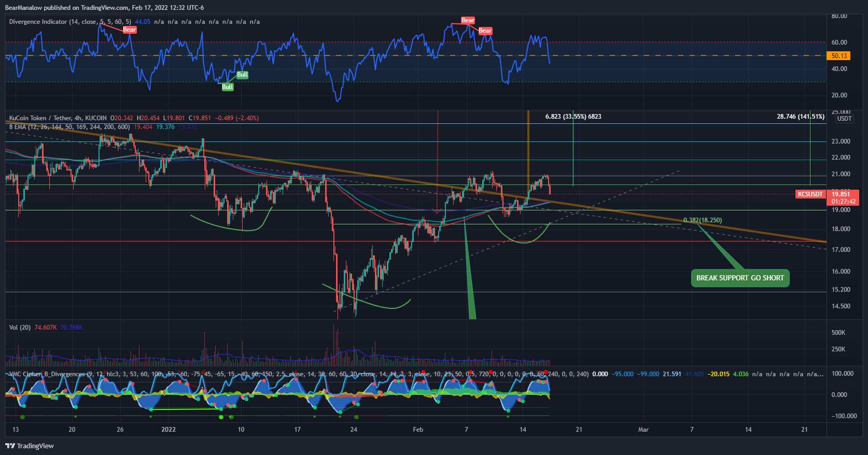Click 20.00 on the divergence indicator axis

(839, 95)
